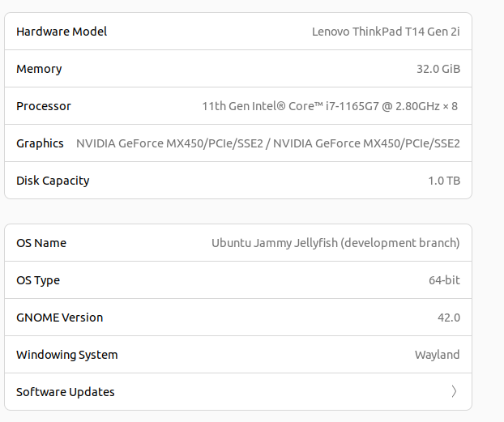Select the 1.0 TB disk value
The image size is (504, 422).
coord(444,181)
